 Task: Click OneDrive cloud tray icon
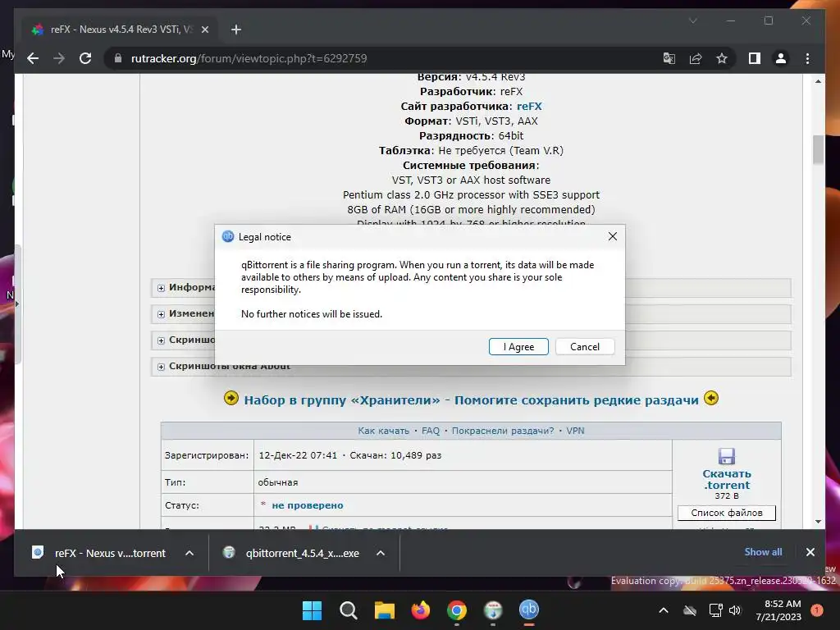point(690,610)
